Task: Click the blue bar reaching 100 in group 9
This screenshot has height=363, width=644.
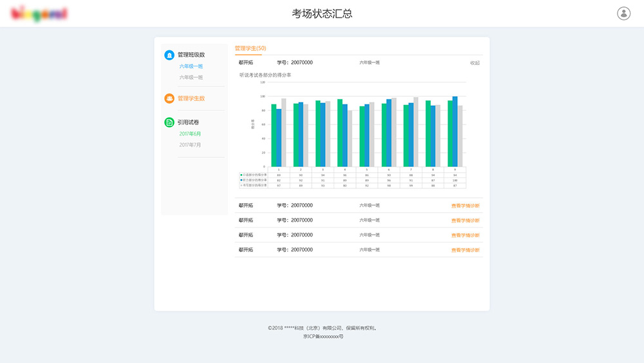Action: tap(455, 132)
